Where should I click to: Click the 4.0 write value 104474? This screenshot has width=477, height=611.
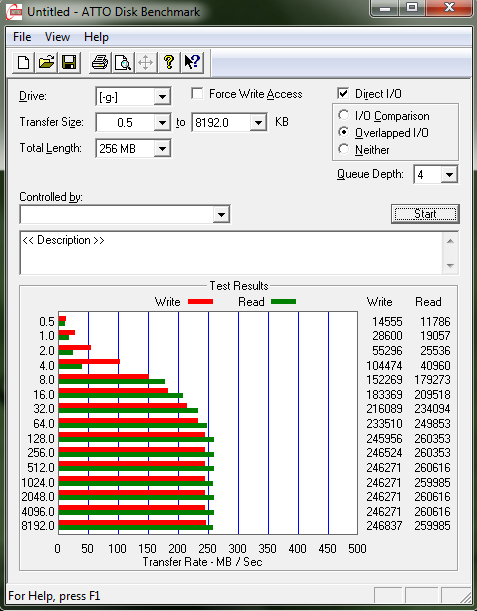[x=384, y=366]
